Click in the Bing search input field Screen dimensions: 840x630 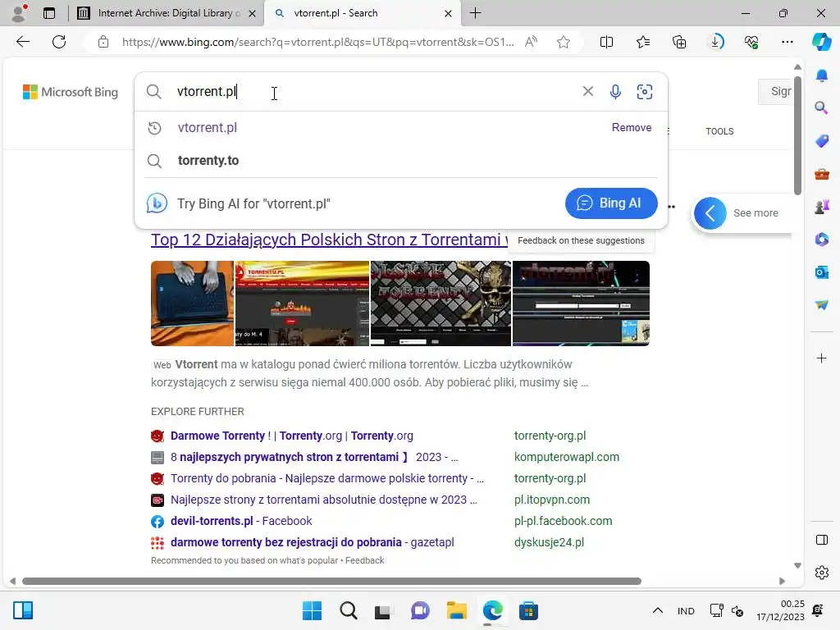[x=375, y=92]
